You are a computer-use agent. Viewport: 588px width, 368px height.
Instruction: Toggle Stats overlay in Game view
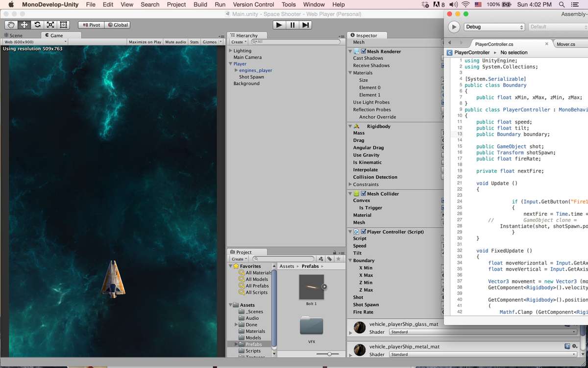point(195,42)
